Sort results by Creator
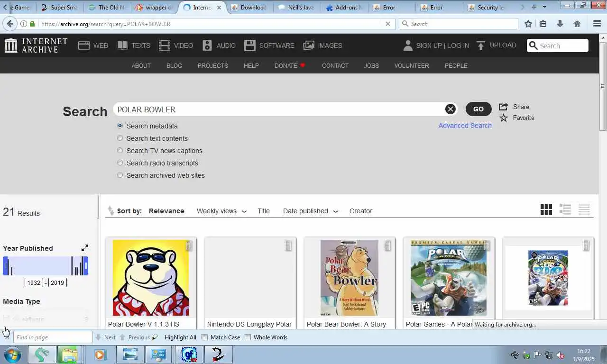Screen dimensions: 607x364 pyautogui.click(x=361, y=211)
